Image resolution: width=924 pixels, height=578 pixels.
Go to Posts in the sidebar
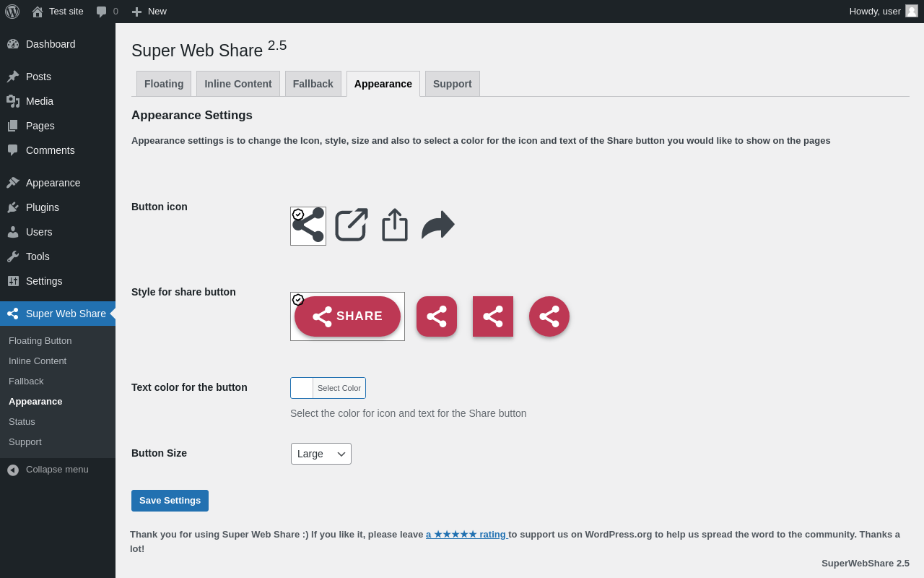(58, 77)
